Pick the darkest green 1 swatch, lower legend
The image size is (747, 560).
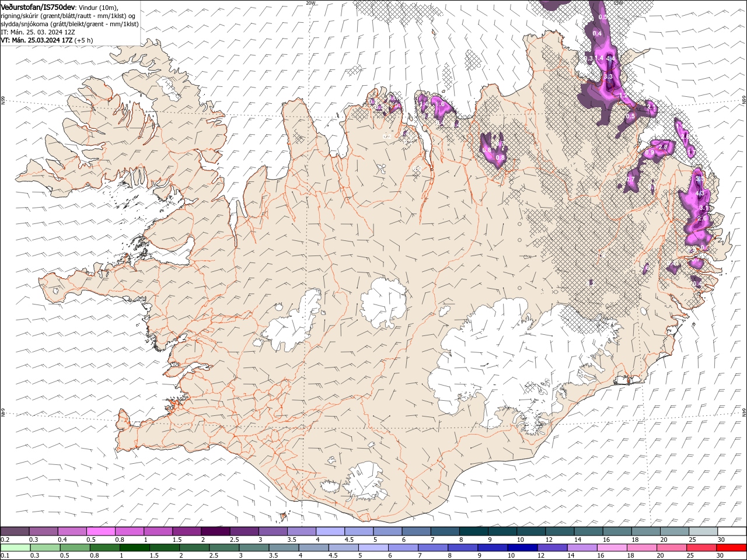(x=134, y=548)
